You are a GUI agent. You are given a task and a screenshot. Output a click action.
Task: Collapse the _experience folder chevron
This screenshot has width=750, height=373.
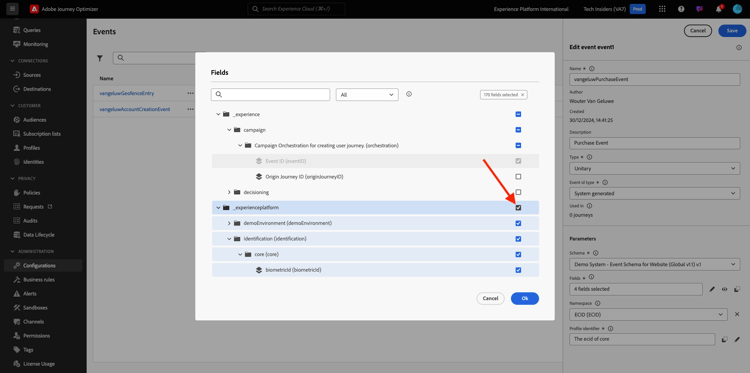(218, 114)
